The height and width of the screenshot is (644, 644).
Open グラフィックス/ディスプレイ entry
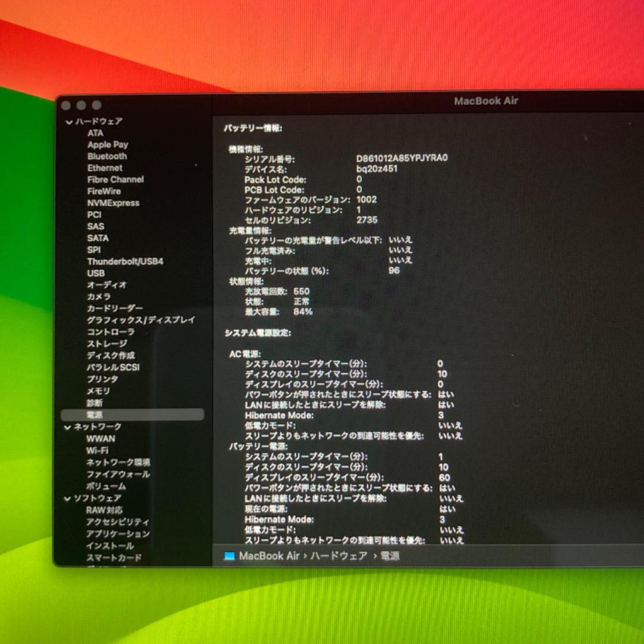click(141, 320)
